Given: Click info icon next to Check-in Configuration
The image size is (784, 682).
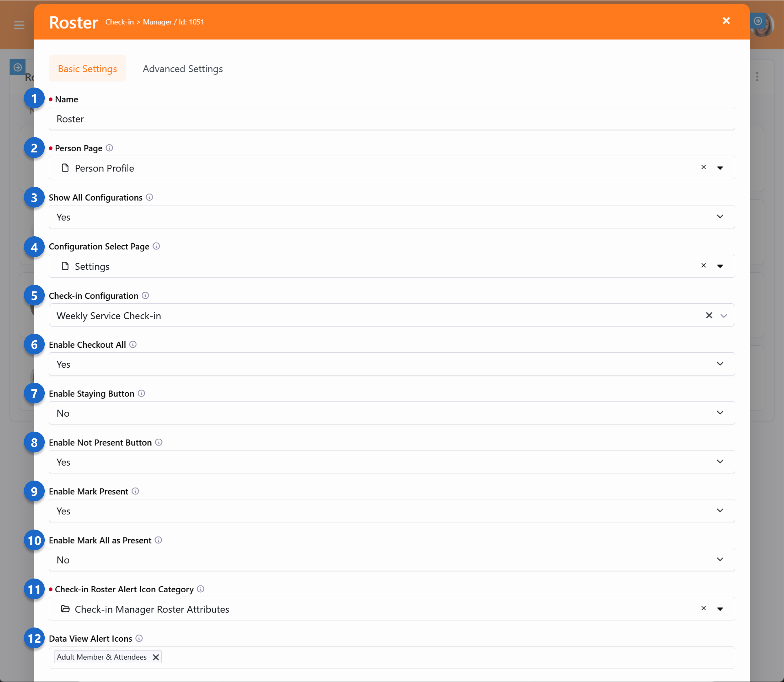Looking at the screenshot, I should pos(145,295).
